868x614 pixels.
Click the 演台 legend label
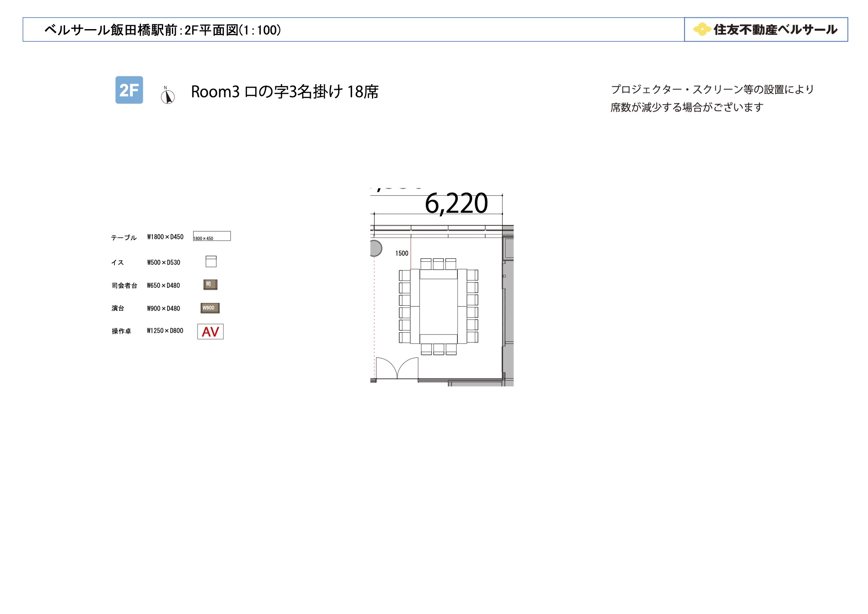point(118,308)
